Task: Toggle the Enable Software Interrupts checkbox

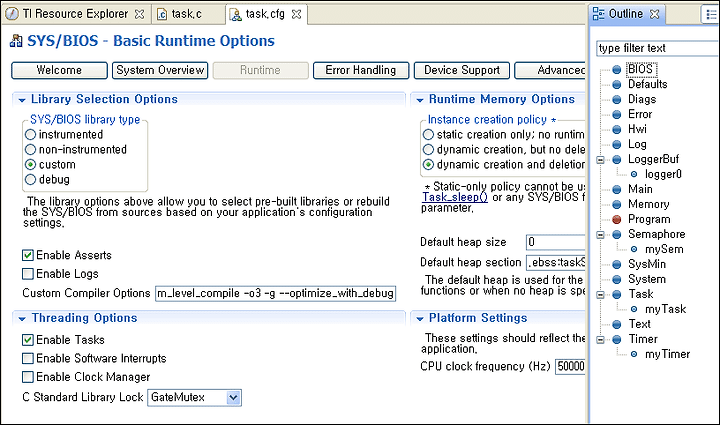Action: point(28,358)
